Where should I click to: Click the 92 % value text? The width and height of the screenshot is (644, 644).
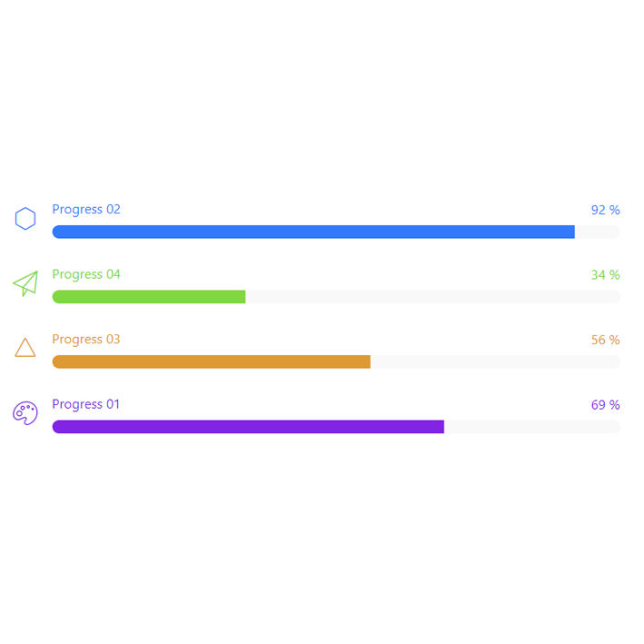tap(605, 210)
